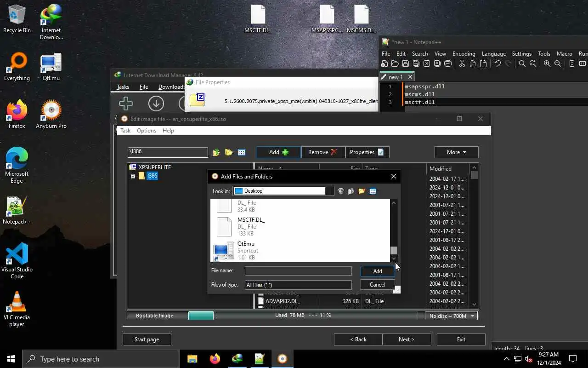Open the Task menu in AnyBurn
The image size is (588, 368).
point(125,131)
